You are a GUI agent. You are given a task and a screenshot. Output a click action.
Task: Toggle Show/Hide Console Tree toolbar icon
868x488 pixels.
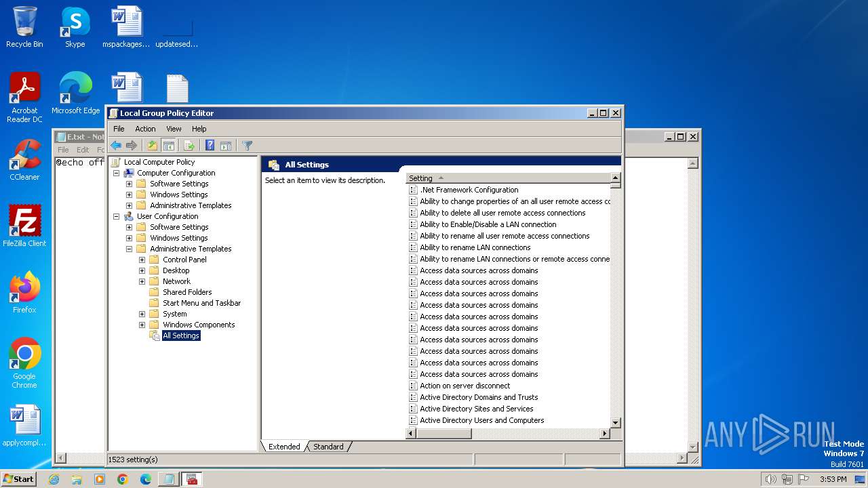click(169, 145)
